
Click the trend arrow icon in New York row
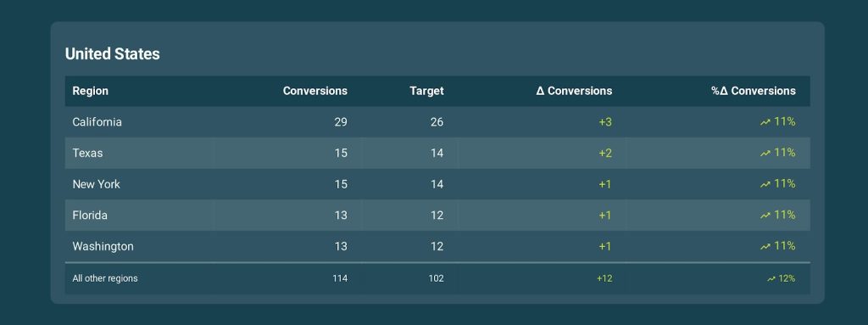coord(765,185)
